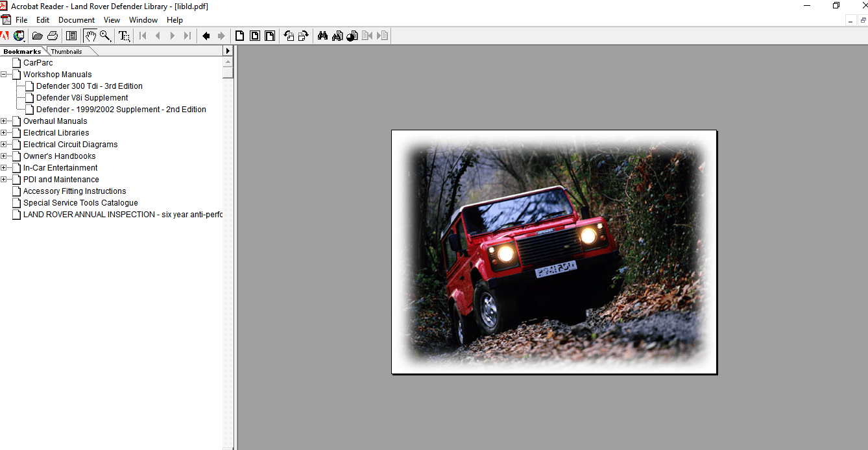Viewport: 868px width, 450px height.
Task: Select the Owner's Handbooks bookmark label
Action: coord(60,156)
